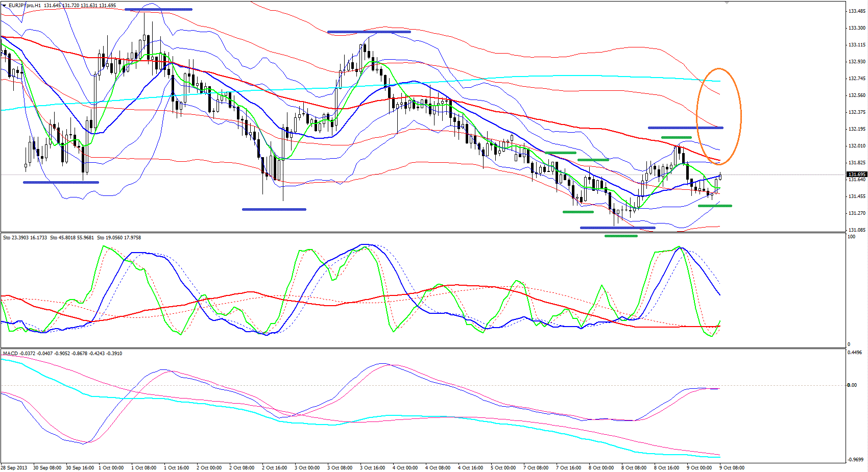Click the current price tag 131.695
Image resolution: width=868 pixels, height=472 pixels.
(x=857, y=175)
